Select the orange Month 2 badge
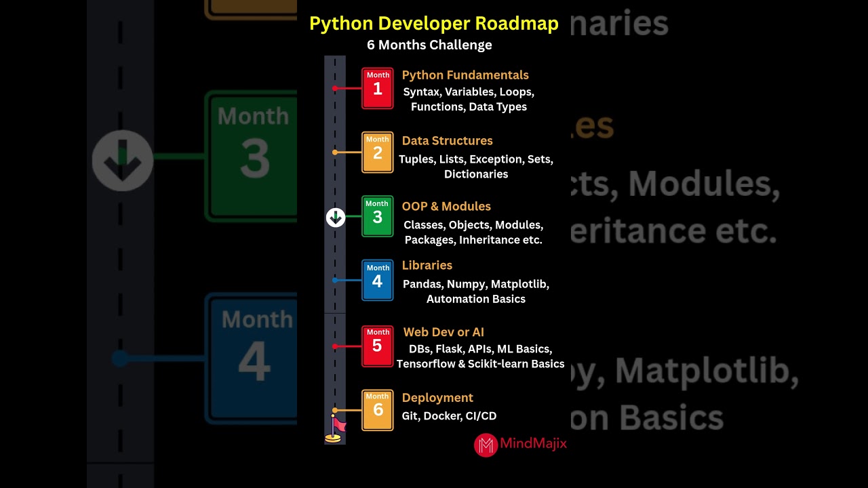Image resolution: width=868 pixels, height=488 pixels. [x=377, y=152]
